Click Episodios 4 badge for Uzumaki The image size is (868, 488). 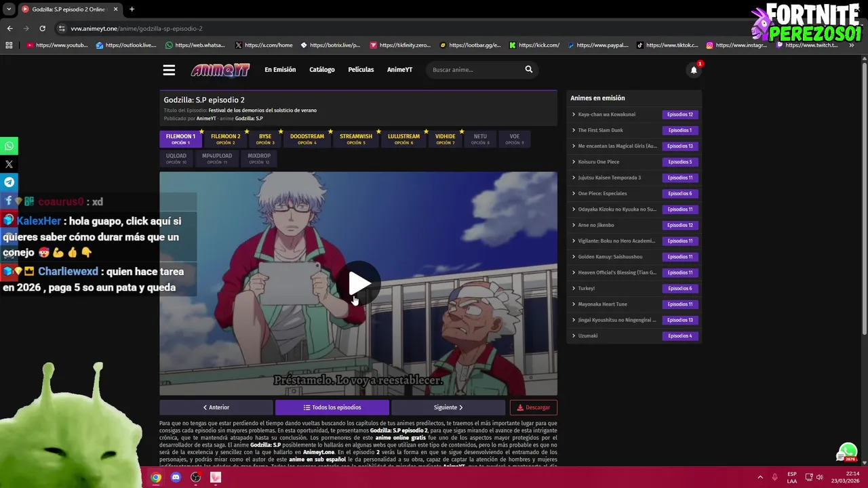pyautogui.click(x=680, y=335)
